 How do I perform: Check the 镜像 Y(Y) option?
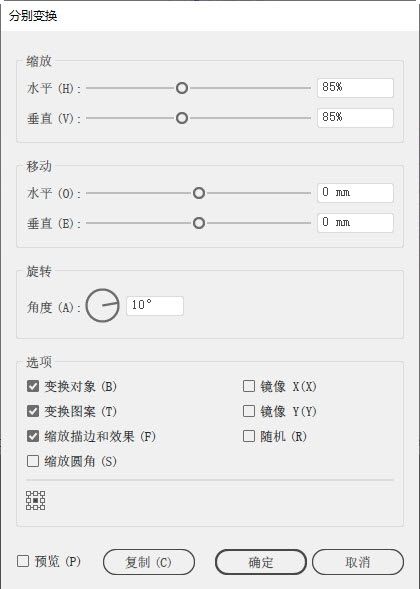pyautogui.click(x=249, y=411)
